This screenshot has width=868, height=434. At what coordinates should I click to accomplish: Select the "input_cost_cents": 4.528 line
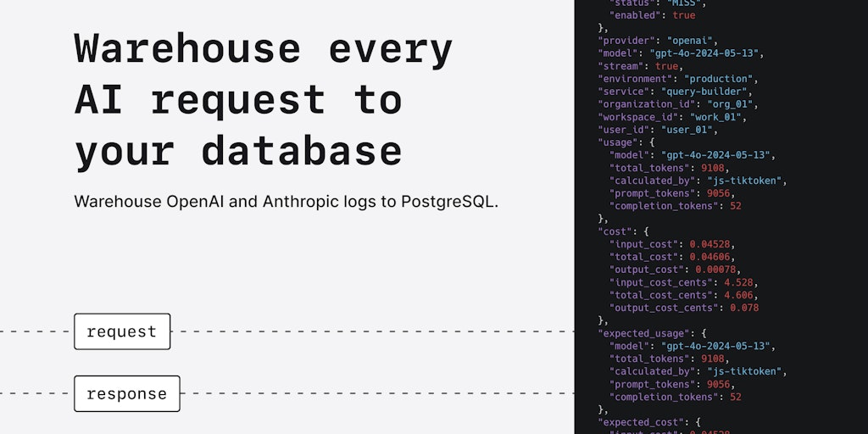click(x=684, y=282)
